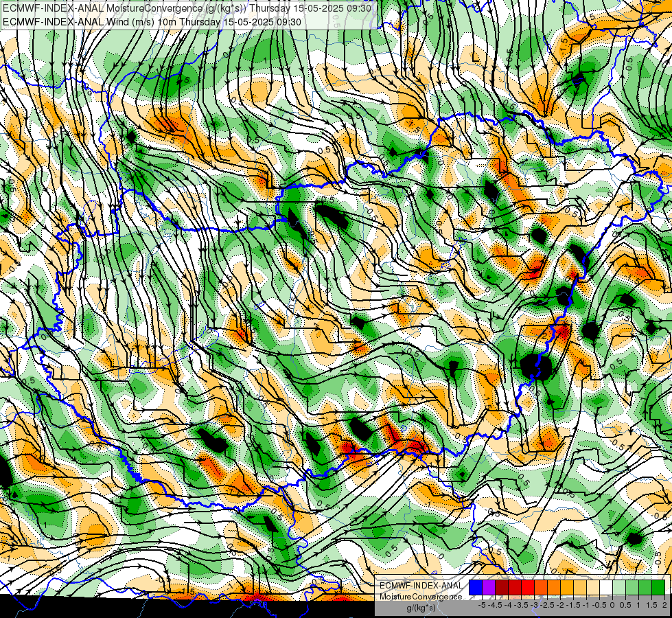Click the purple legend swatch (-5 to -4.5)
The width and height of the screenshot is (672, 618).
(x=489, y=587)
